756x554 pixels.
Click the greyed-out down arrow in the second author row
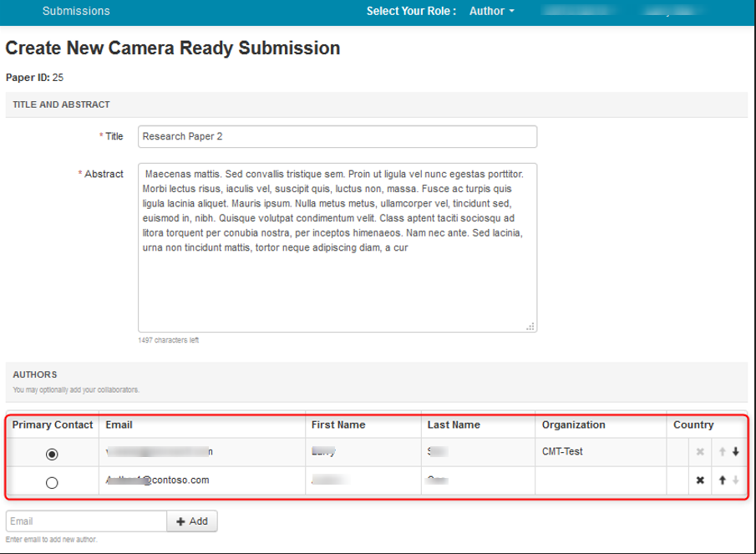click(735, 480)
